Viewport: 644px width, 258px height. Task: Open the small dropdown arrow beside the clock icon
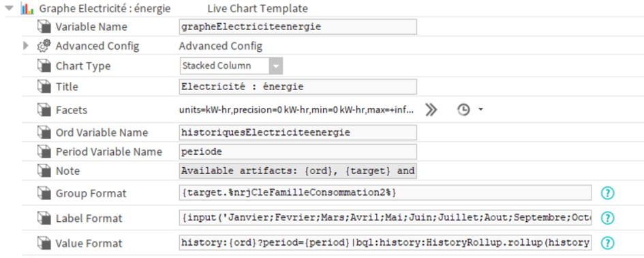click(480, 110)
